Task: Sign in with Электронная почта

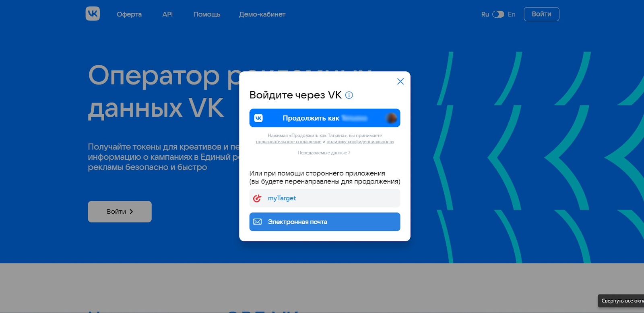Action: pyautogui.click(x=325, y=222)
